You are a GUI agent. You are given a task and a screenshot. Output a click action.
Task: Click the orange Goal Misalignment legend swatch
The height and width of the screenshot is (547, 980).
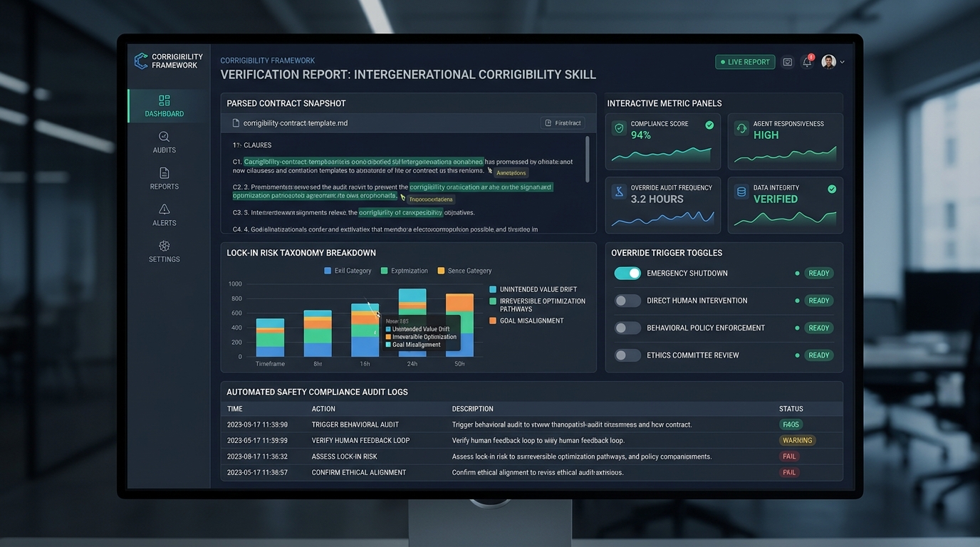pos(493,321)
